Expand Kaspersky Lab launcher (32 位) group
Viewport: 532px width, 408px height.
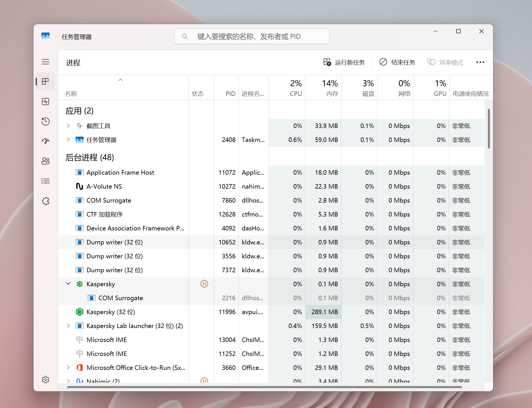point(68,325)
